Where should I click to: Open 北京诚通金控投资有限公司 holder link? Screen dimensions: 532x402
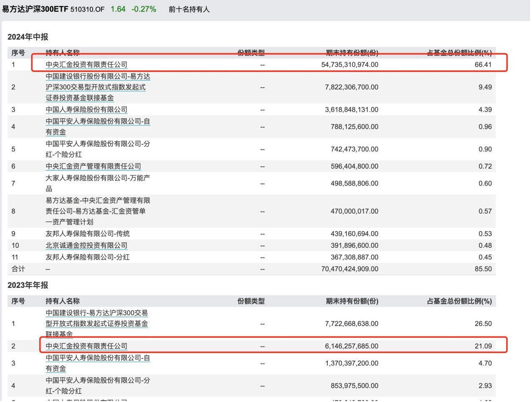[86, 246]
